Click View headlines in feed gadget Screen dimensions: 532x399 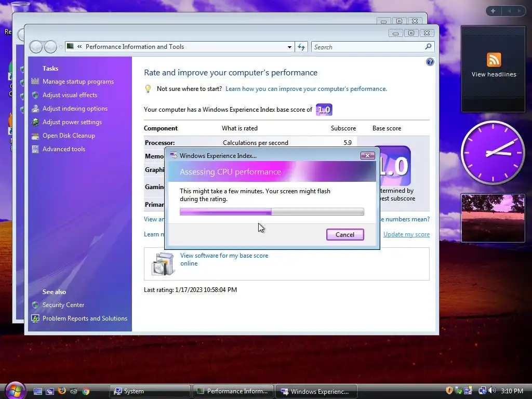[x=494, y=74]
